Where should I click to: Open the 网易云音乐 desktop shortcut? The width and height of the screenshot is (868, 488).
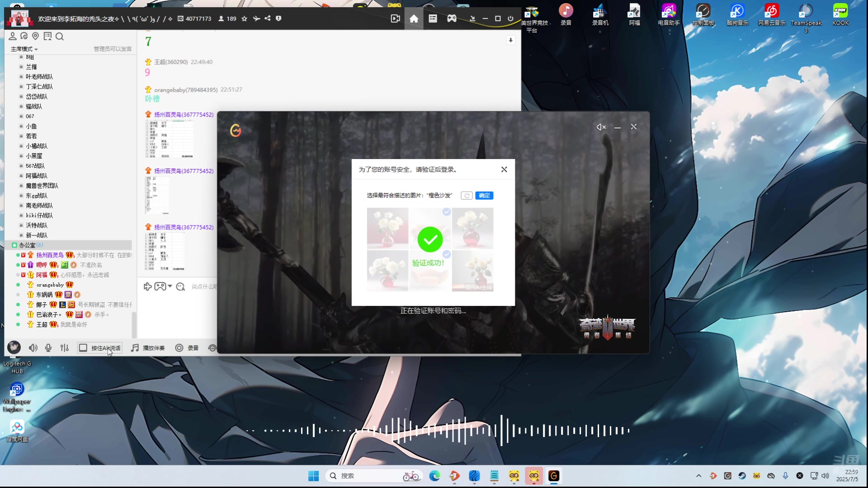(x=772, y=14)
